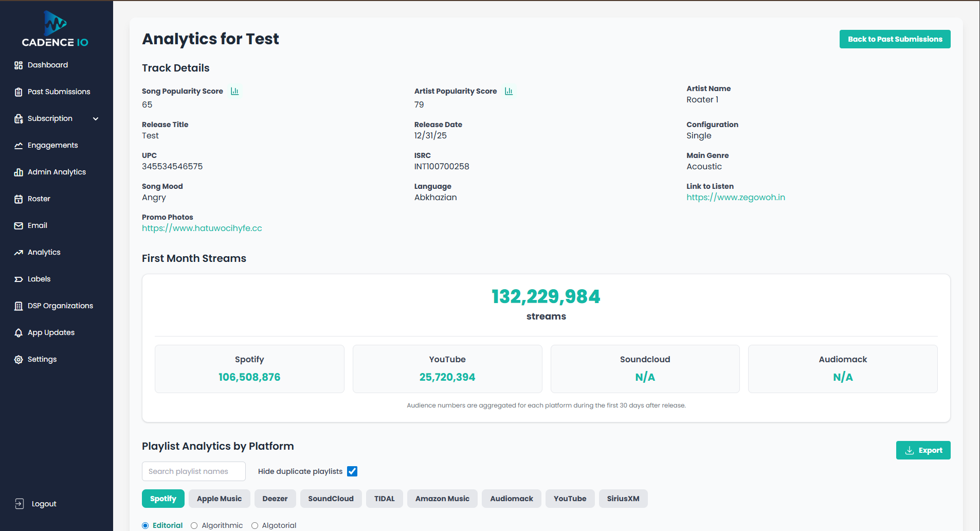Viewport: 980px width, 531px height.
Task: Select the Algotorial radio button
Action: (255, 525)
